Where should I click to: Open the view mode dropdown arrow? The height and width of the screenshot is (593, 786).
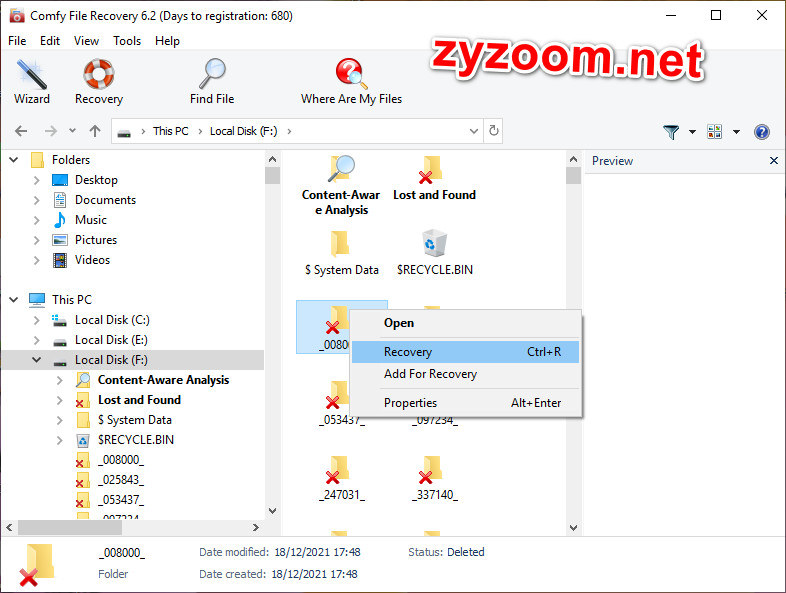click(736, 132)
